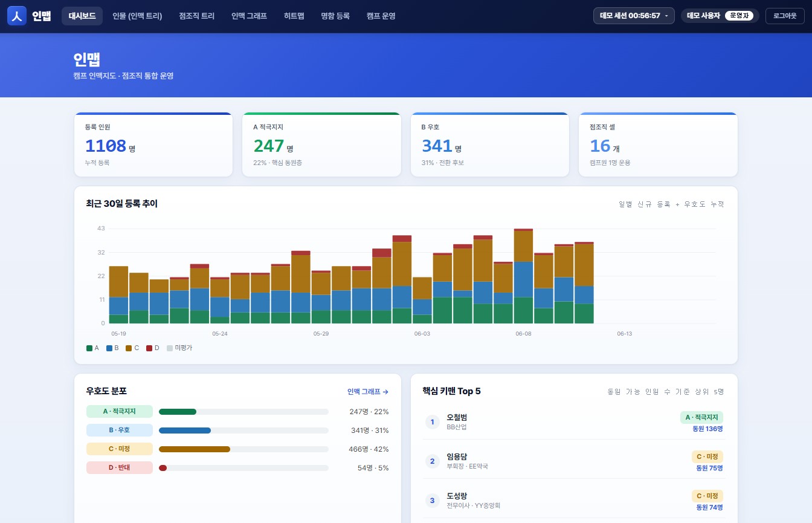
Task: Click the 운영자 role badge
Action: point(739,16)
